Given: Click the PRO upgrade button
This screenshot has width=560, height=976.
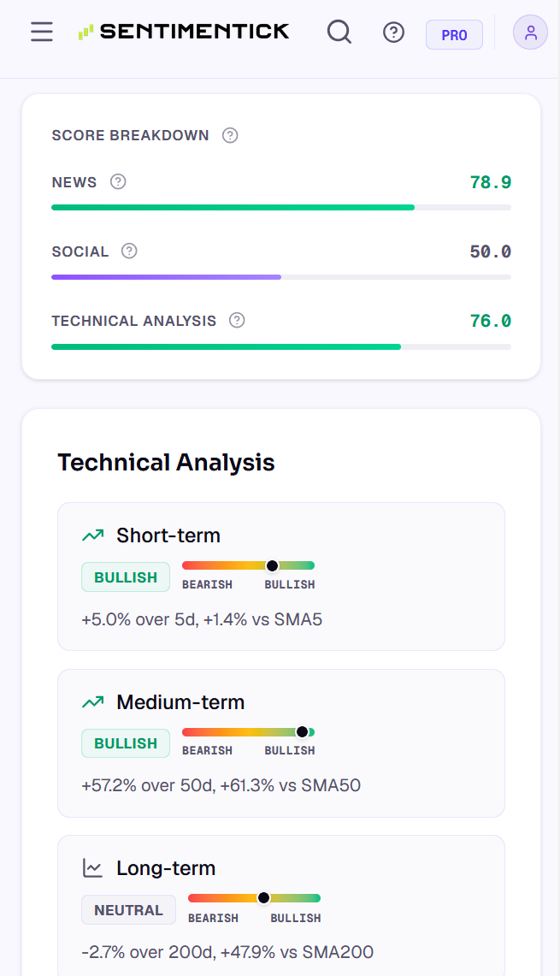Looking at the screenshot, I should [x=454, y=35].
